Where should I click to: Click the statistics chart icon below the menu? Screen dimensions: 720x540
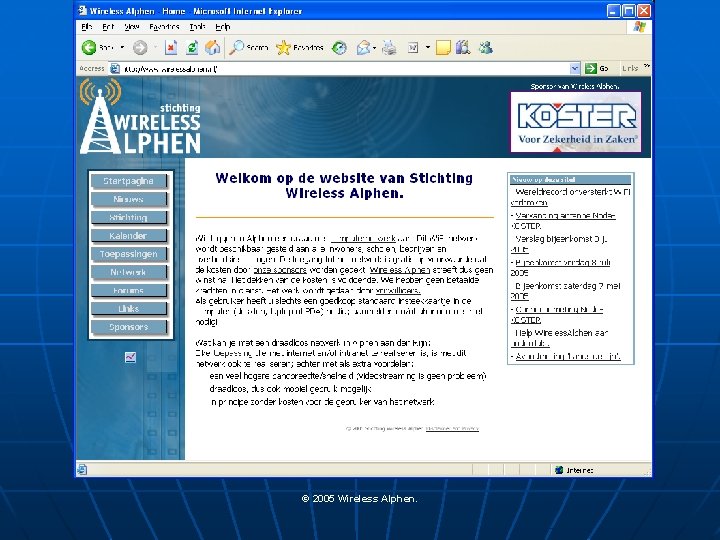130,357
